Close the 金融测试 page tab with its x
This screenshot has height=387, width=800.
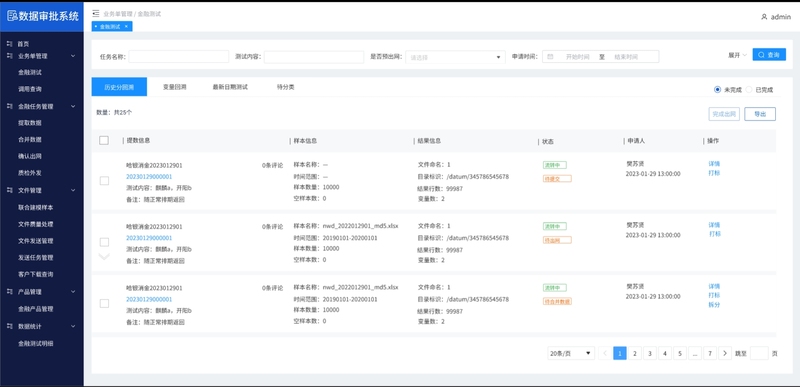click(x=127, y=27)
